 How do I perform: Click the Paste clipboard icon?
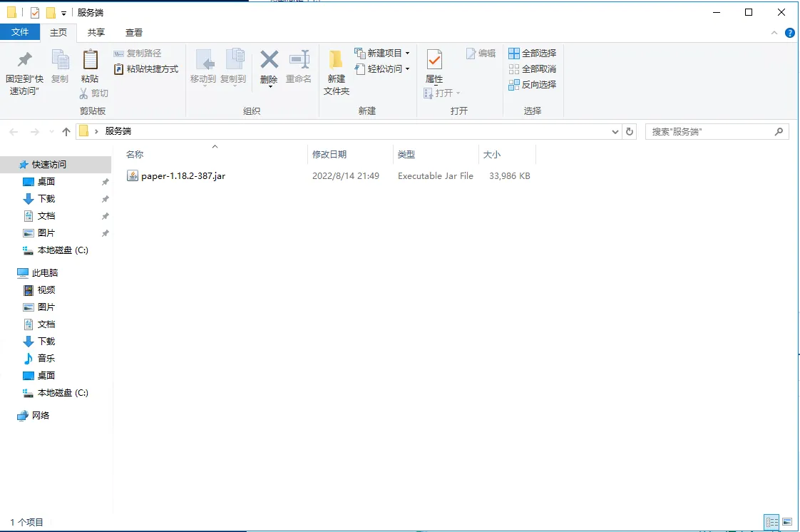(x=90, y=61)
